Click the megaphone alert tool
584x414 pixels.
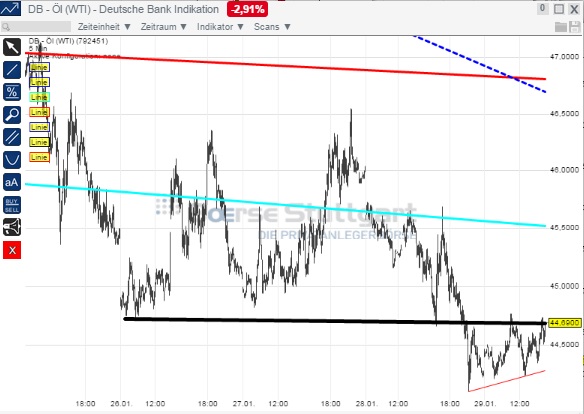(x=12, y=227)
